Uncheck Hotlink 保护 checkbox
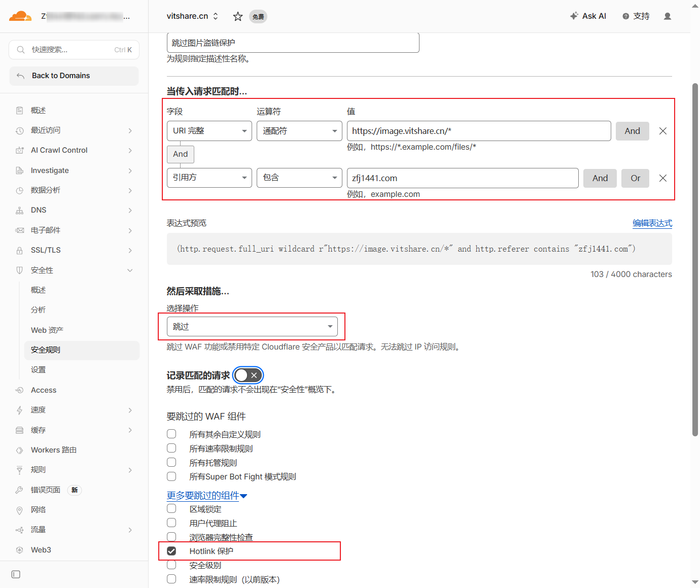The height and width of the screenshot is (588, 700). pos(171,551)
